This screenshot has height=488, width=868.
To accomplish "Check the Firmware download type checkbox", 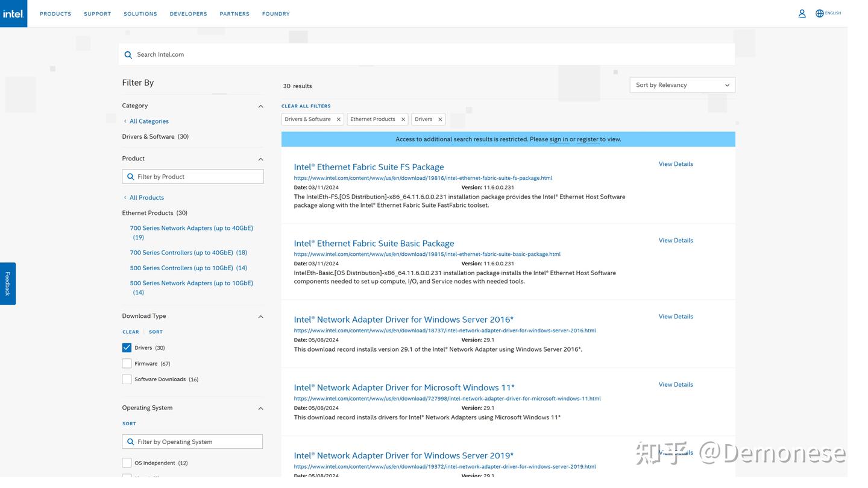I will click(x=127, y=364).
